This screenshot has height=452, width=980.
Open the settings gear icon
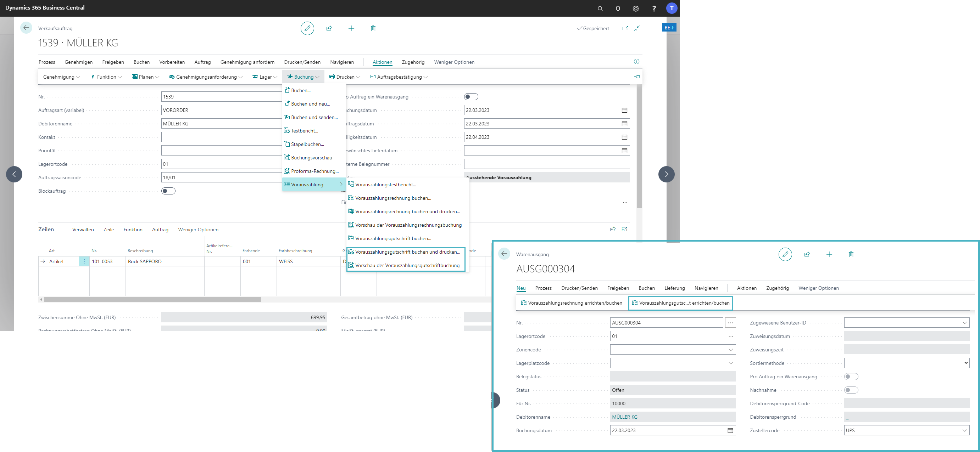click(x=636, y=8)
